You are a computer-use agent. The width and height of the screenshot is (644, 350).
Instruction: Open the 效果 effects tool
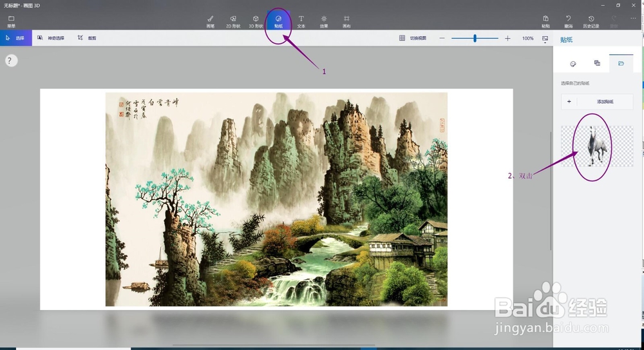click(x=324, y=21)
